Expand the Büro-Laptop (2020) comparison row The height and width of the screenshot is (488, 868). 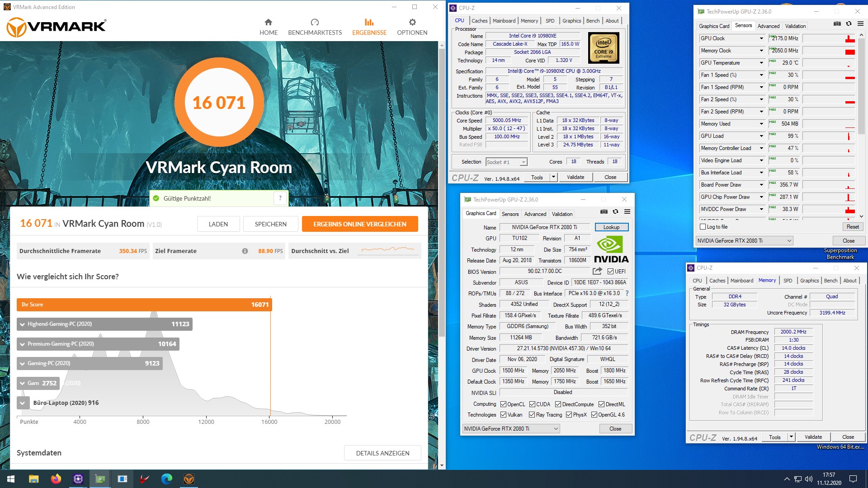tap(22, 403)
